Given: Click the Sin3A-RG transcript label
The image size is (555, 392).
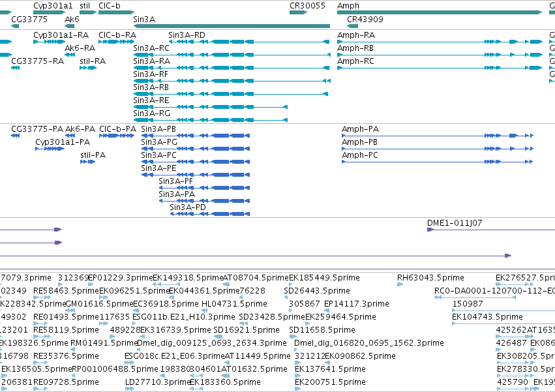Looking at the screenshot, I should 151,113.
